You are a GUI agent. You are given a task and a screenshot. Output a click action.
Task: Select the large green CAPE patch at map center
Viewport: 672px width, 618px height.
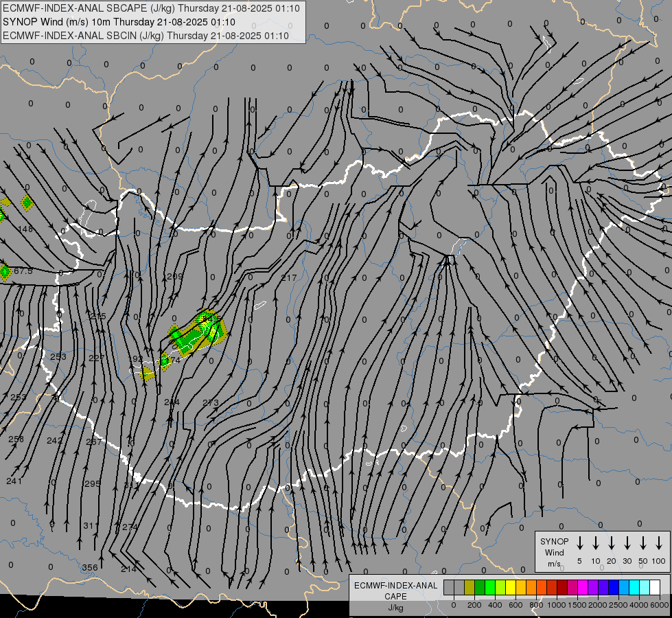pos(196,333)
